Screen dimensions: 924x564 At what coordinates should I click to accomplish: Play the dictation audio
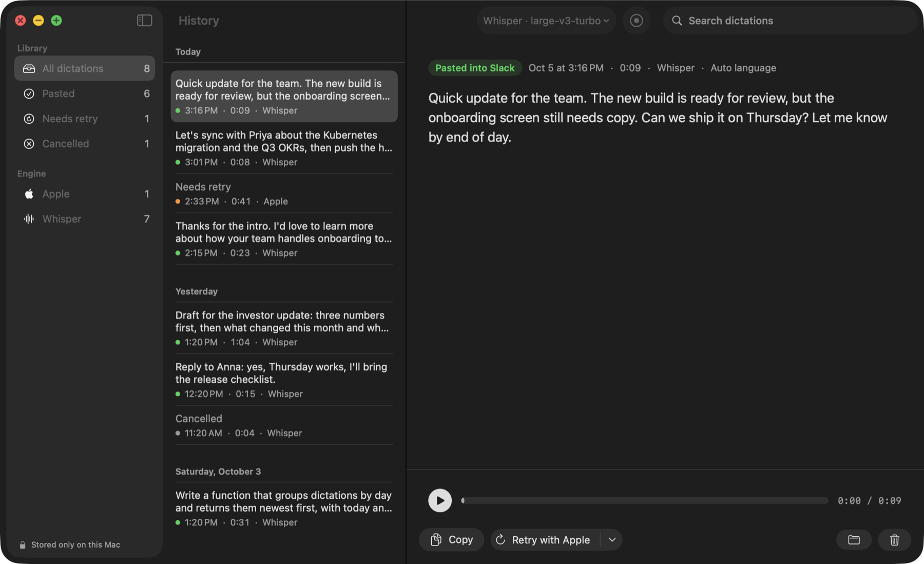tap(440, 500)
